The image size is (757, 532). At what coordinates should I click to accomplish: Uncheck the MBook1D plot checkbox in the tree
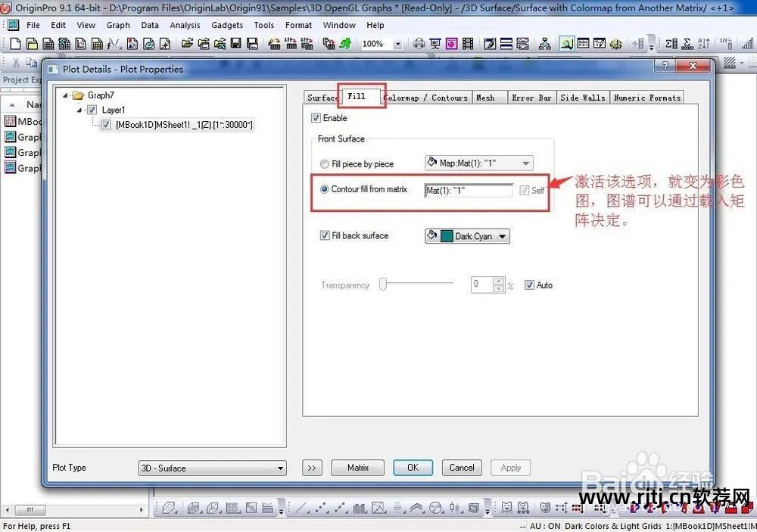(x=106, y=125)
